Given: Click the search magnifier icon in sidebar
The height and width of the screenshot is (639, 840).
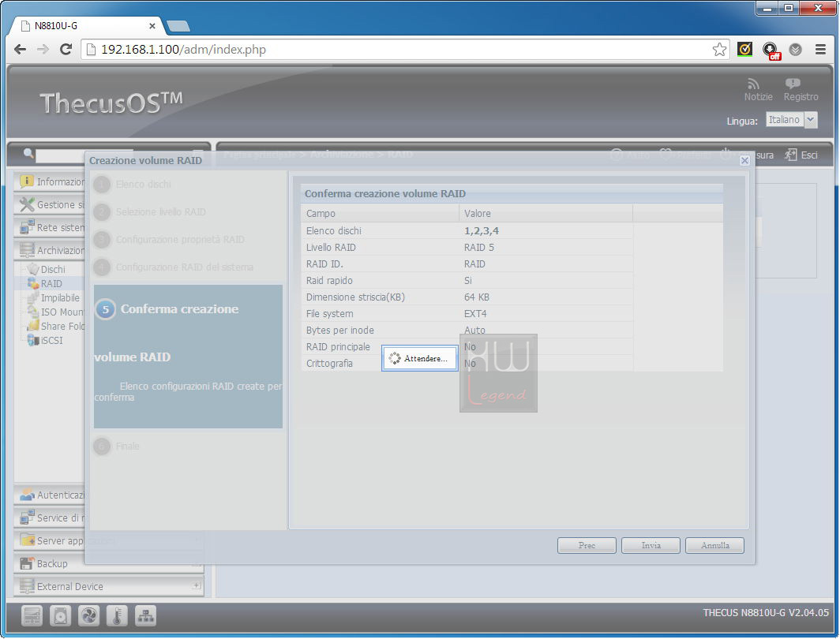Looking at the screenshot, I should pyautogui.click(x=28, y=154).
